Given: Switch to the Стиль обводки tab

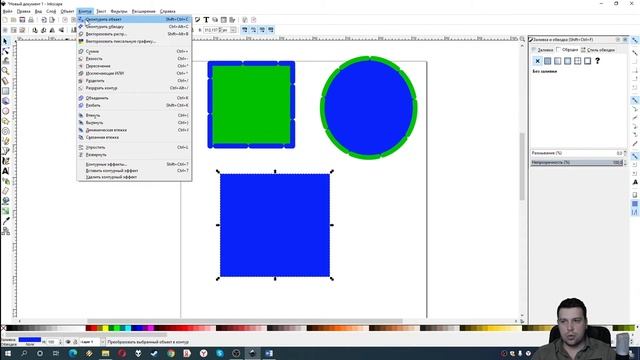Looking at the screenshot, I should pos(598,50).
